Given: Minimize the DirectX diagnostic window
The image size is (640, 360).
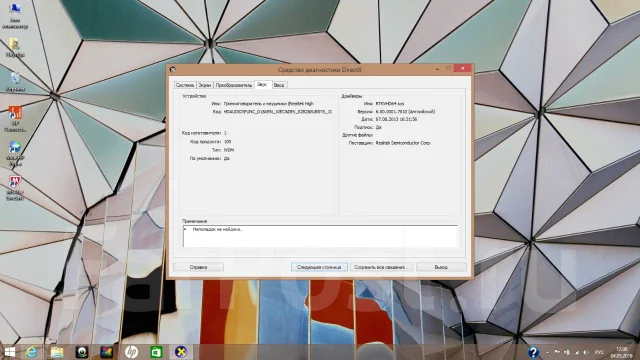Looking at the screenshot, I should click(437, 69).
